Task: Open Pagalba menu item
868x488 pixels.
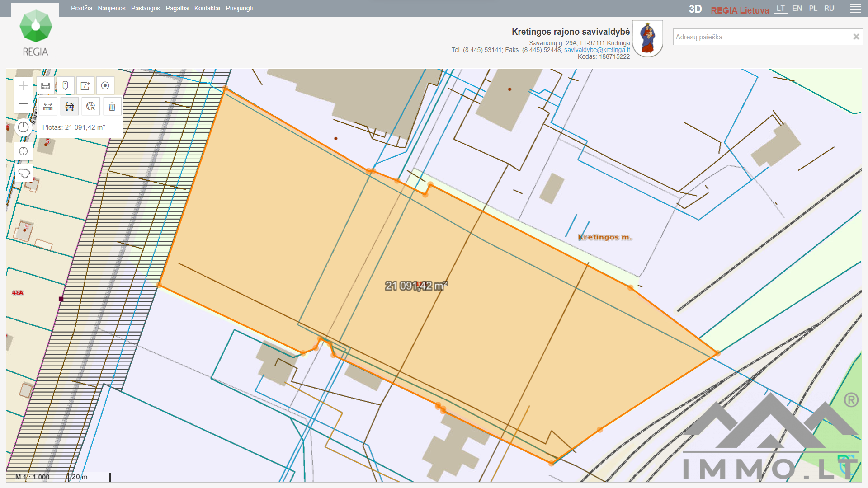Action: tap(177, 8)
